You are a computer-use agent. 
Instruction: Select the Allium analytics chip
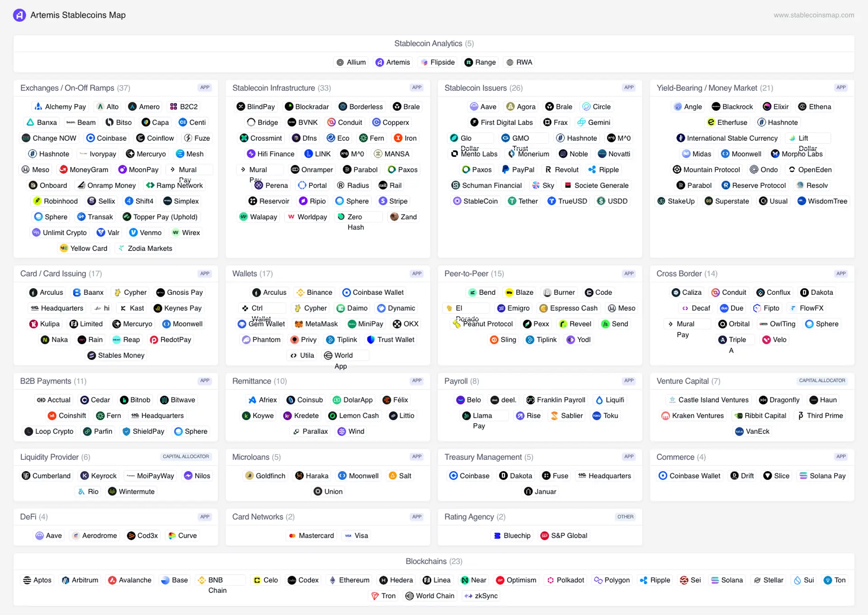[x=351, y=62]
